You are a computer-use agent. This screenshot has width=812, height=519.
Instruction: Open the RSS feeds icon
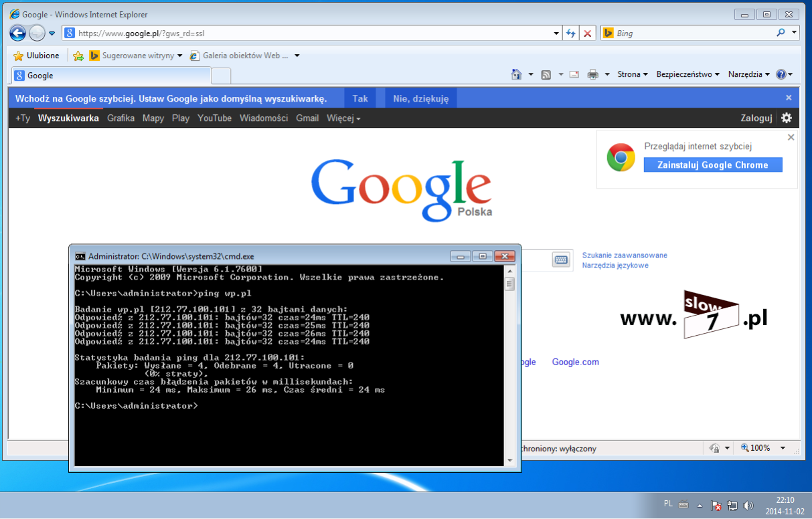click(546, 74)
